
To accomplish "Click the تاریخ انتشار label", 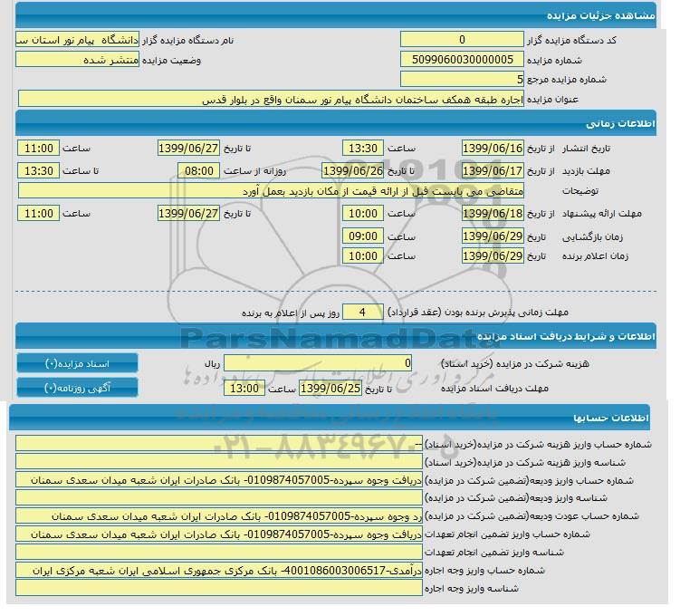I will click(x=587, y=149).
